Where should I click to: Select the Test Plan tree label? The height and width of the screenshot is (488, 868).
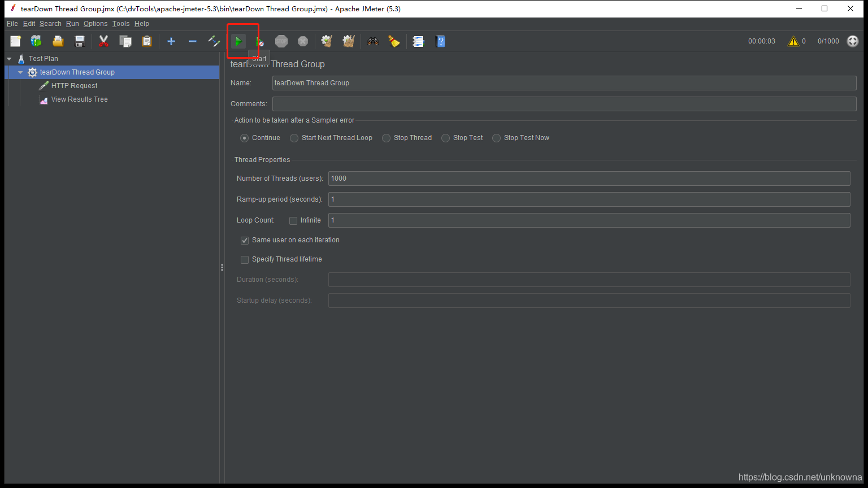point(44,59)
